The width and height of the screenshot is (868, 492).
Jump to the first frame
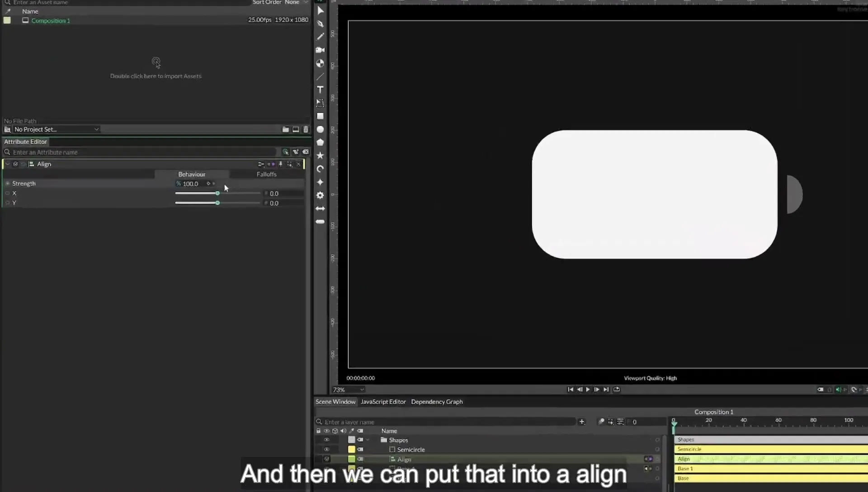coord(571,389)
